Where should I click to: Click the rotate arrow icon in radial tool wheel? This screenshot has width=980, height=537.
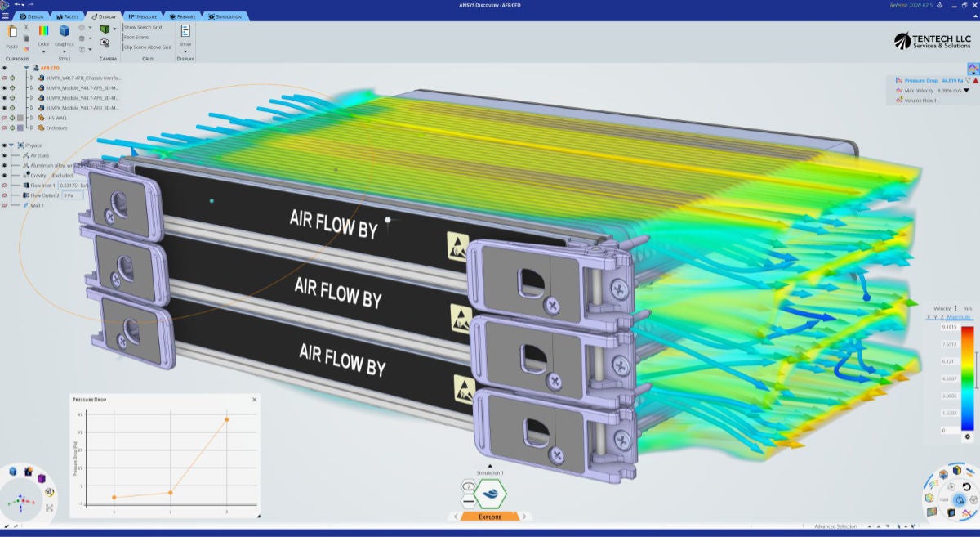pos(966,487)
